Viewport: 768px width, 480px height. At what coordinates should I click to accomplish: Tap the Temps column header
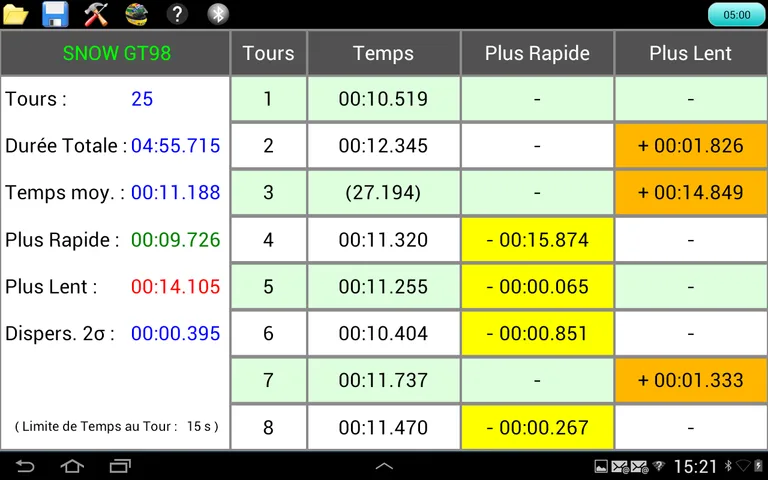(x=384, y=53)
